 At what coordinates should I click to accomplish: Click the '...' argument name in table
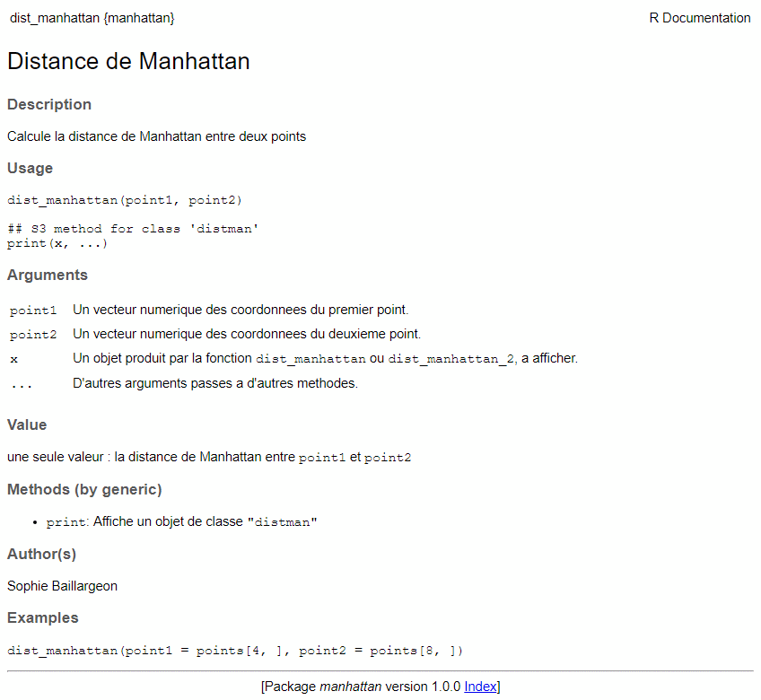pyautogui.click(x=22, y=384)
